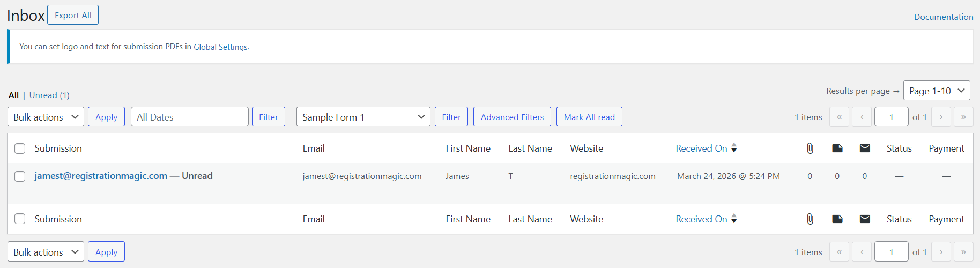Open the Page 1-10 results dropdown
The image size is (980, 268).
(x=936, y=91)
